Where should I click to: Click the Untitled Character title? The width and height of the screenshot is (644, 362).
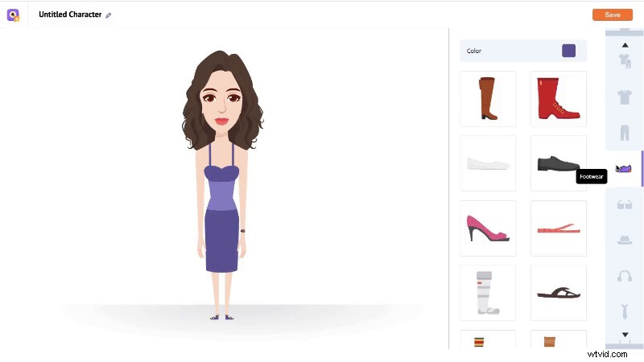click(x=70, y=14)
